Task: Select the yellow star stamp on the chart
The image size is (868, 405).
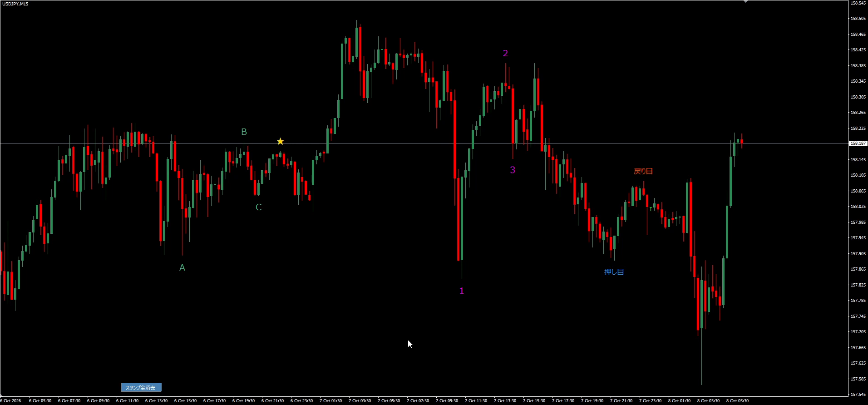Action: [281, 142]
